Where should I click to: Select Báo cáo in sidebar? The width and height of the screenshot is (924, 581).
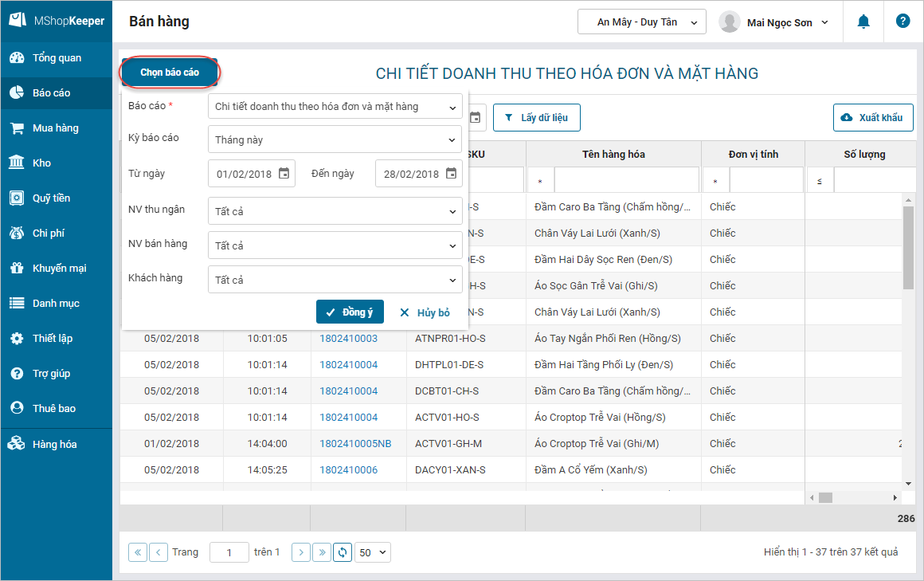click(x=56, y=92)
